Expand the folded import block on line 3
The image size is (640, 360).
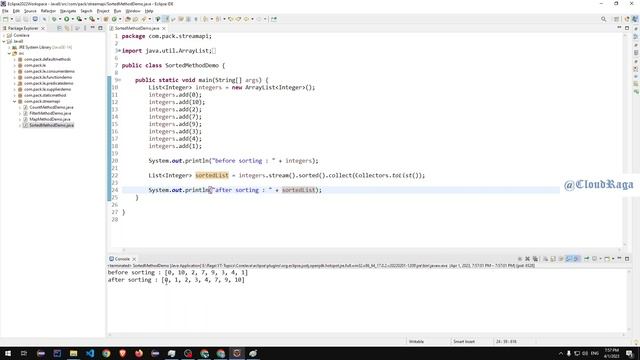tap(118, 51)
